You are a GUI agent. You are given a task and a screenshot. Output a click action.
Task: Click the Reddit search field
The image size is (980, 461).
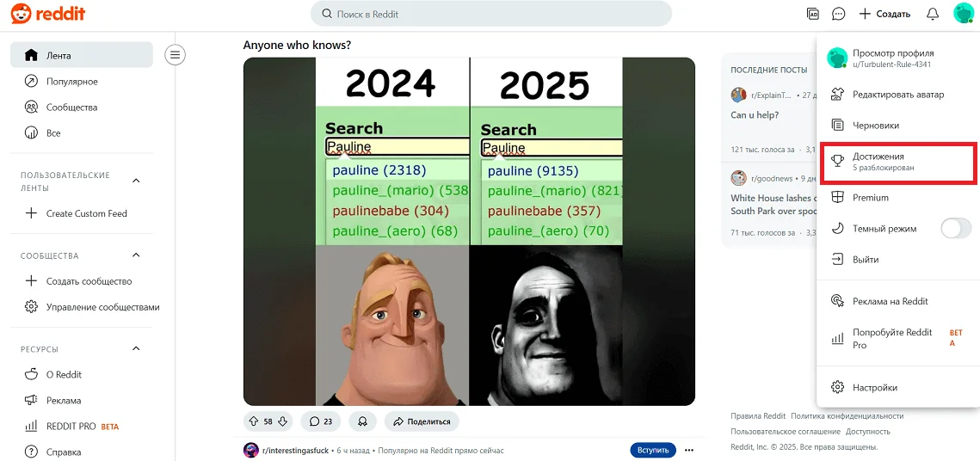click(490, 14)
